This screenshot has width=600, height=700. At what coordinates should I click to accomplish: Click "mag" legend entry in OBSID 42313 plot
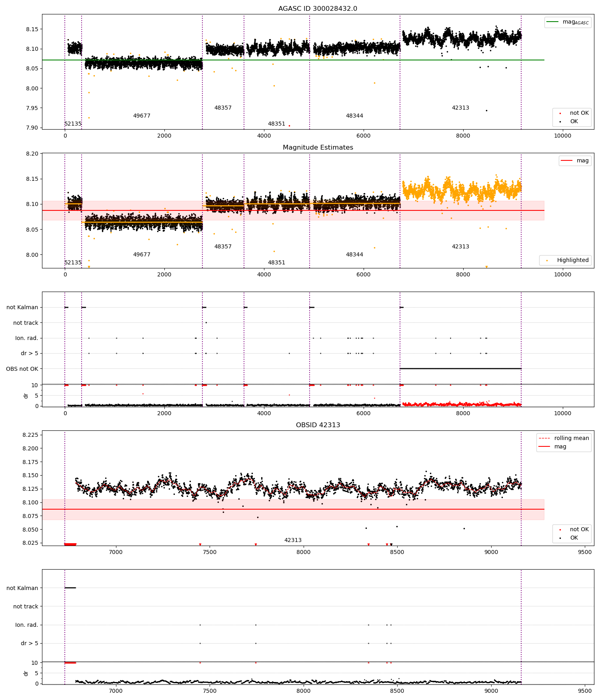tap(564, 446)
